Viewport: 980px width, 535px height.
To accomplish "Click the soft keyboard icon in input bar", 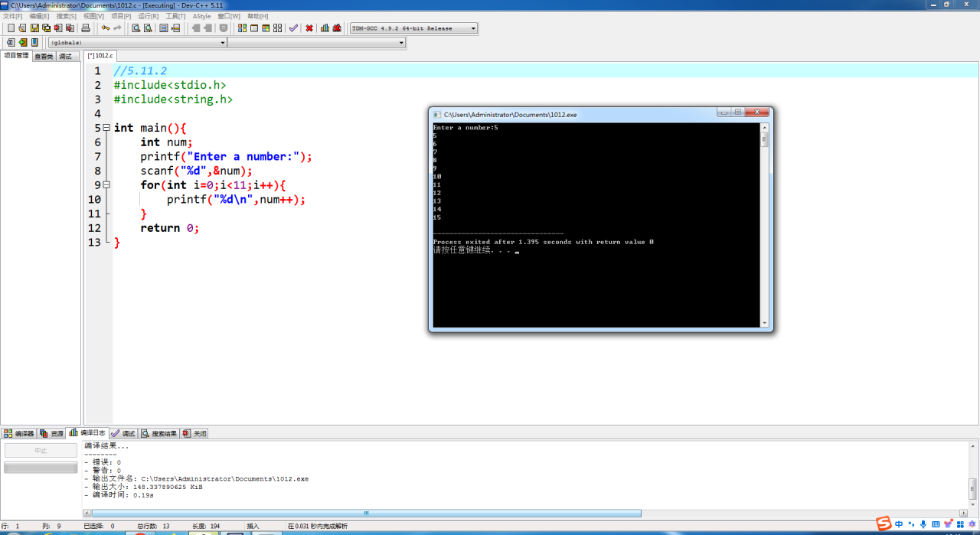I will pyautogui.click(x=936, y=524).
